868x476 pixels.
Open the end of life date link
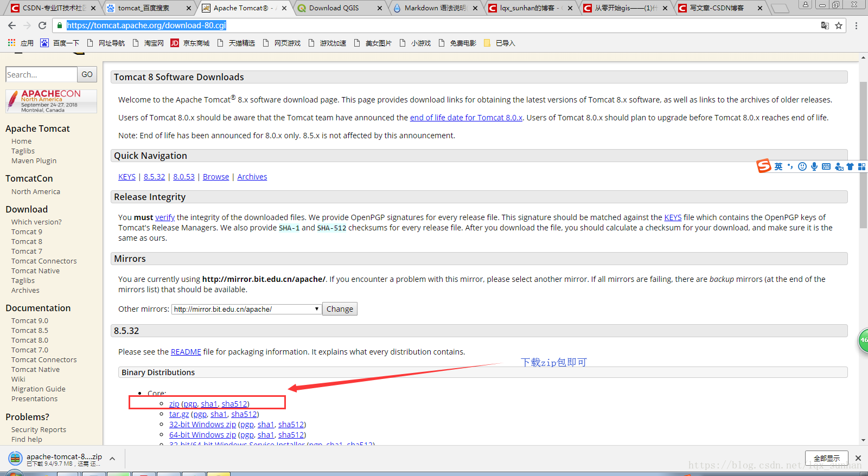click(x=466, y=118)
